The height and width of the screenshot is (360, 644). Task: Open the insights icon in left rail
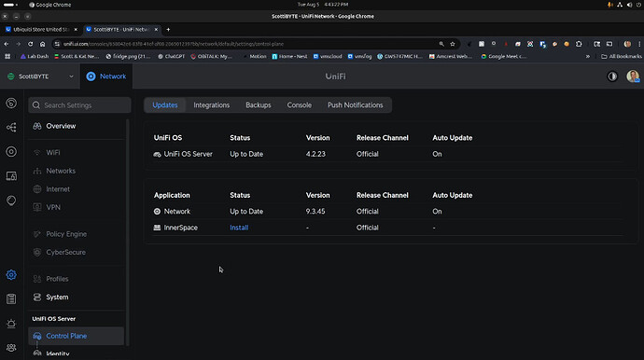point(11,201)
